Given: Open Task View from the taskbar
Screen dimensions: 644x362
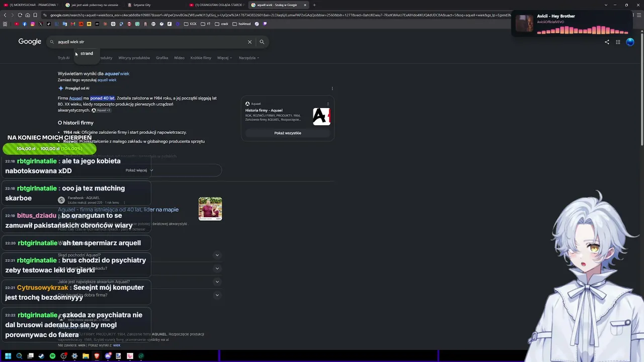Looking at the screenshot, I should click(x=30, y=356).
